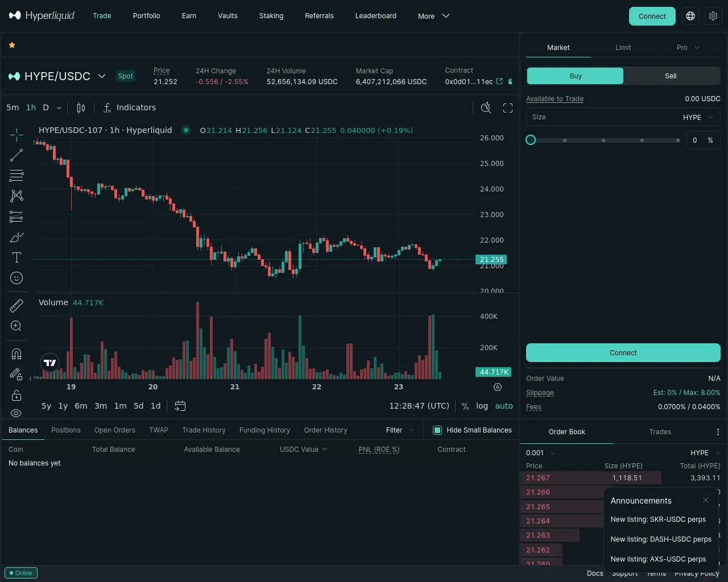
Task: Expand the chart interval dropdown
Action: 59,108
